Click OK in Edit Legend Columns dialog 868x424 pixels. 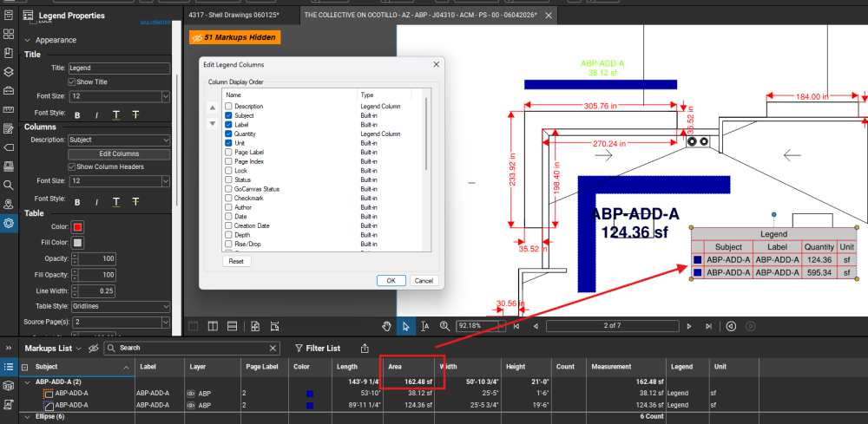click(x=391, y=281)
